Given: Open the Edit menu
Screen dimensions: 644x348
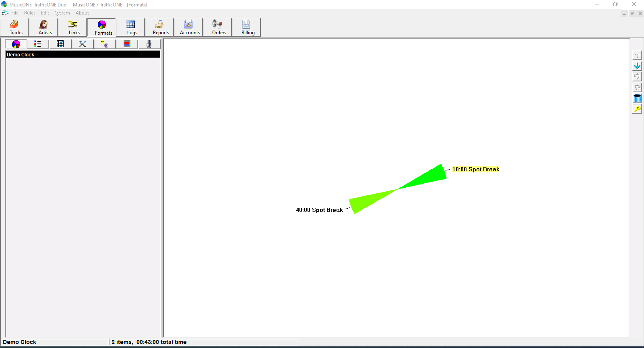Looking at the screenshot, I should 45,13.
